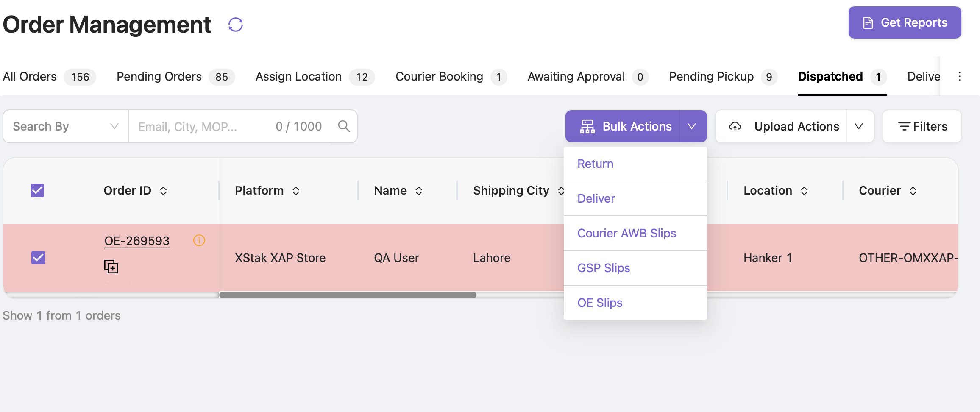Sort by Shipping City column arrows
The height and width of the screenshot is (412, 980).
560,191
